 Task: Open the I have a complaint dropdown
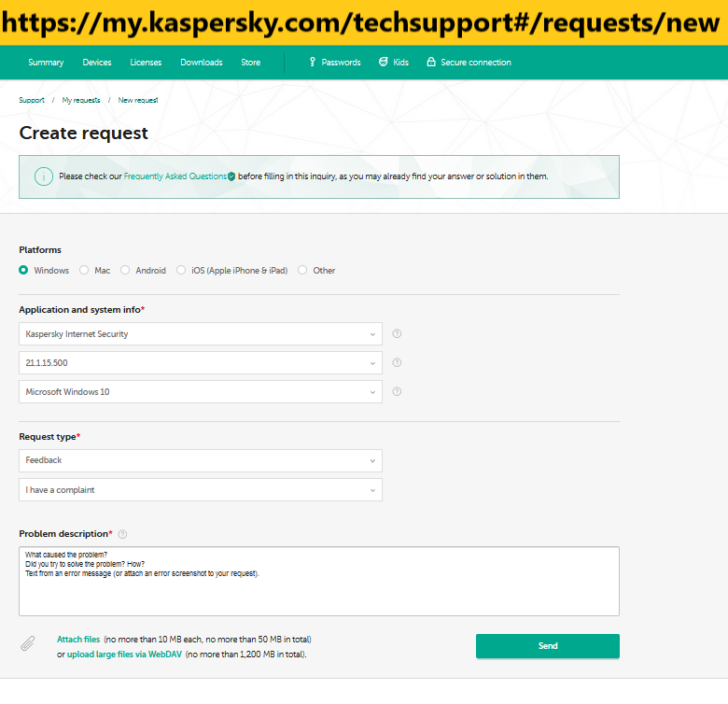(x=201, y=490)
